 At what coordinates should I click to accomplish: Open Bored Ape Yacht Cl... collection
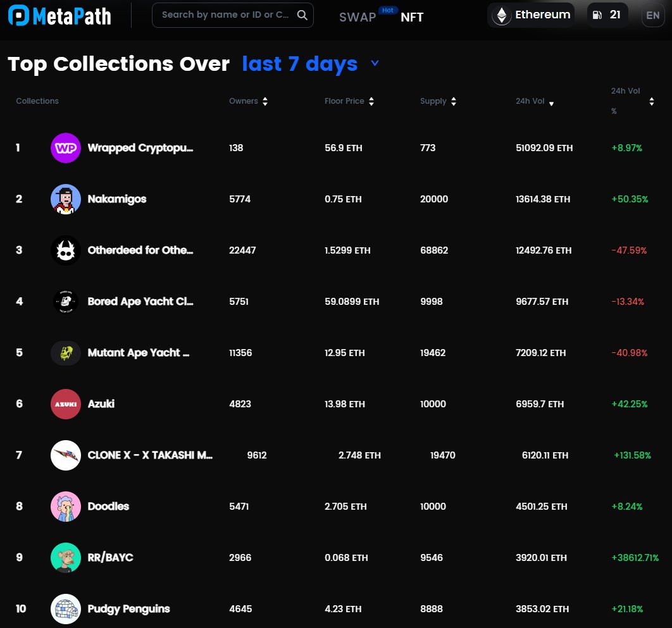140,302
